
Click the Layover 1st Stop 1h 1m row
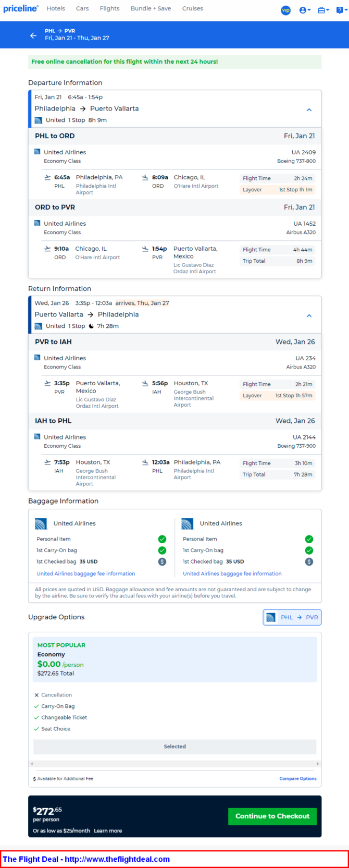278,190
